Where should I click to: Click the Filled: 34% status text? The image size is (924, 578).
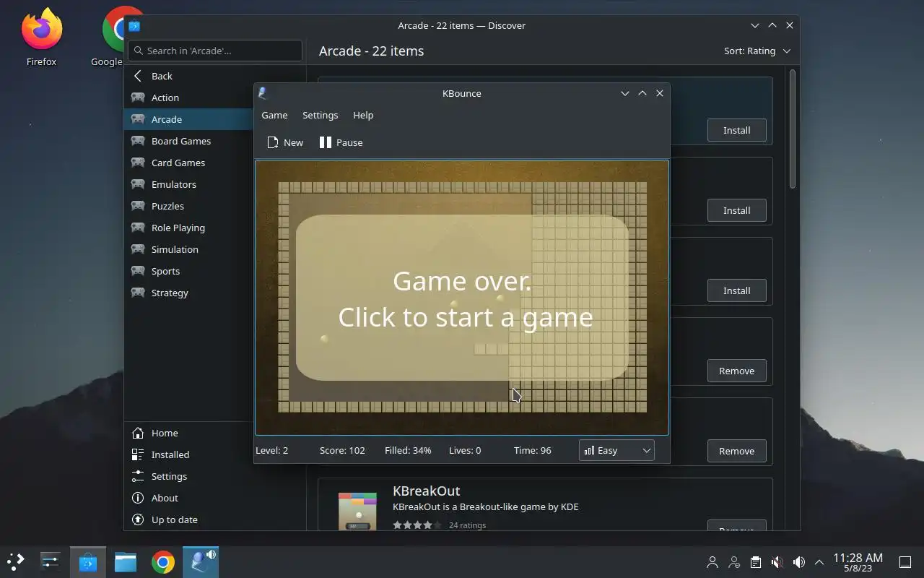click(408, 450)
